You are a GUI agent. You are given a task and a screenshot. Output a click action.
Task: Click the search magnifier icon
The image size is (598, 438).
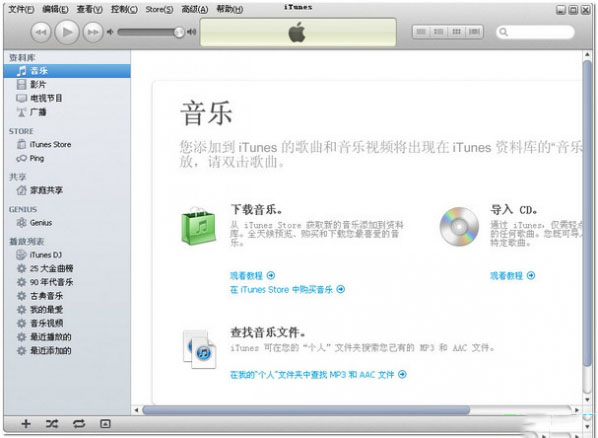point(503,32)
